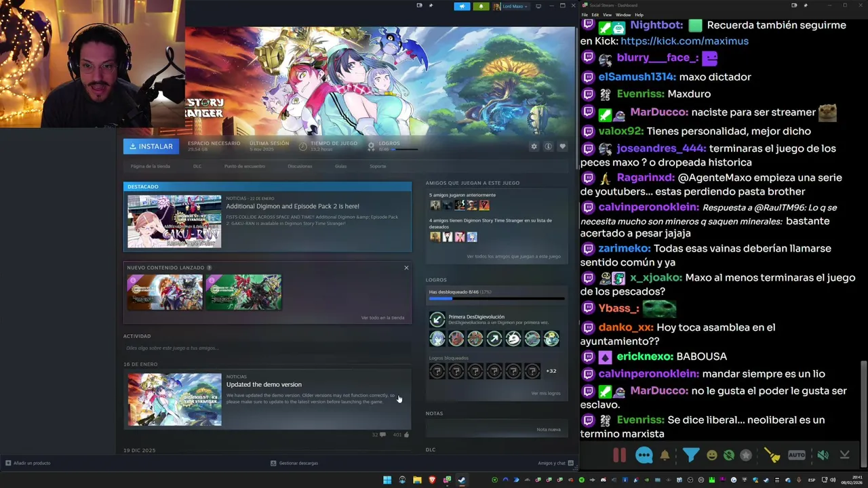Open 'Gestionar descargas' in bottom bar
Screen dimensions: 868x488
(x=294, y=463)
